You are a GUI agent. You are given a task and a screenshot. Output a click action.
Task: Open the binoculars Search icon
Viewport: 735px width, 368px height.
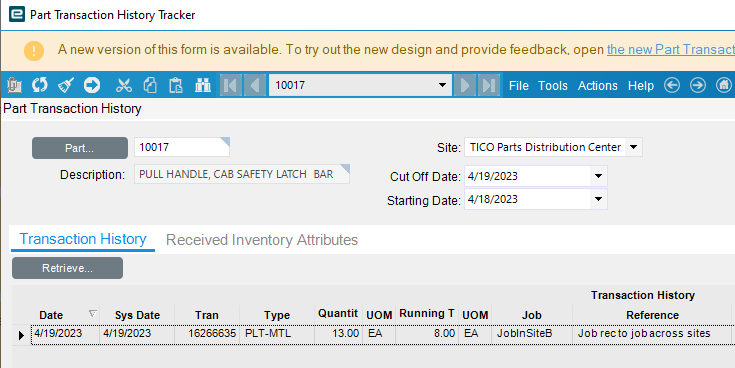pyautogui.click(x=202, y=85)
